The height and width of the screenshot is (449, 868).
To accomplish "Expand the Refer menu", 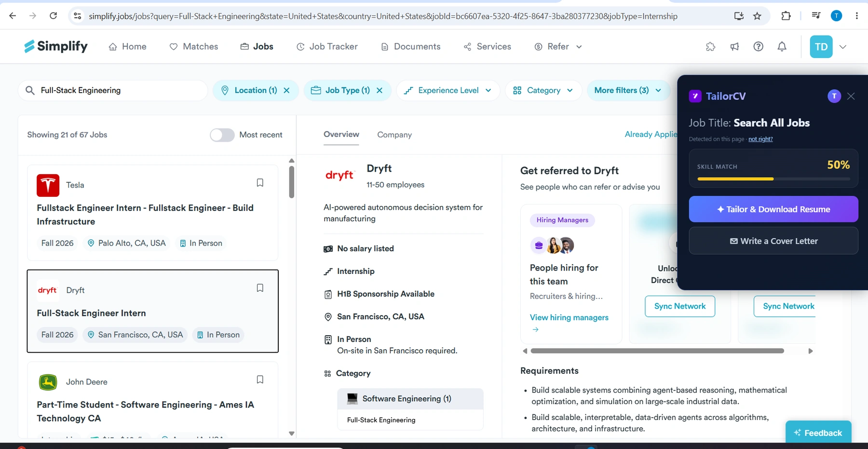I will coord(558,47).
